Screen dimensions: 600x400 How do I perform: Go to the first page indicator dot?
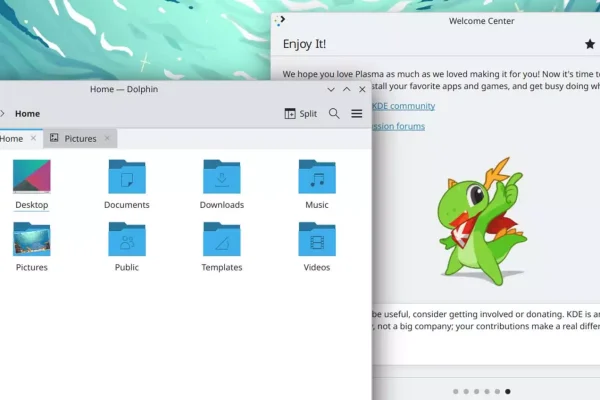click(x=456, y=391)
